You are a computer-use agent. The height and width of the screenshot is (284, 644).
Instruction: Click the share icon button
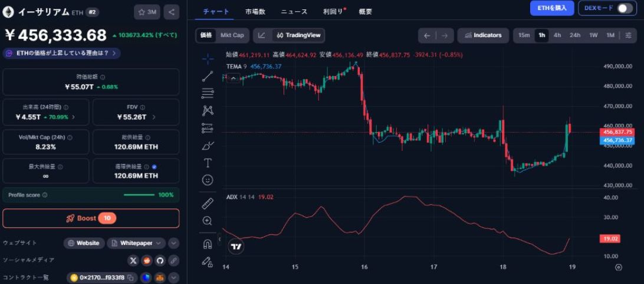(x=172, y=12)
